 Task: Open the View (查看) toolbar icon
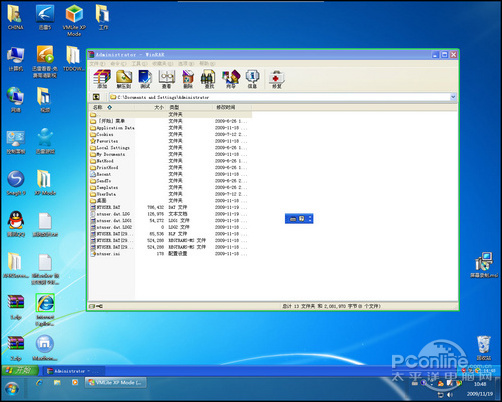pyautogui.click(x=166, y=79)
